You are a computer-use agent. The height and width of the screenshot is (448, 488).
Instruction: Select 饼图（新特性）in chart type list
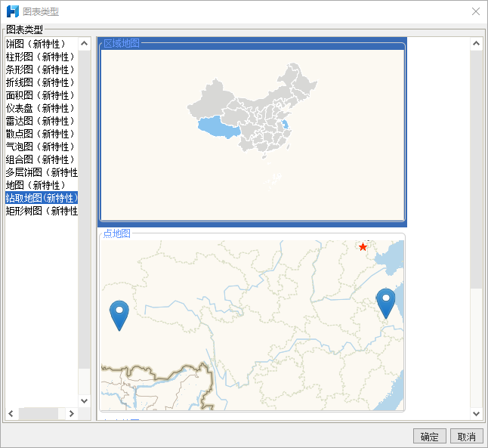[x=42, y=44]
